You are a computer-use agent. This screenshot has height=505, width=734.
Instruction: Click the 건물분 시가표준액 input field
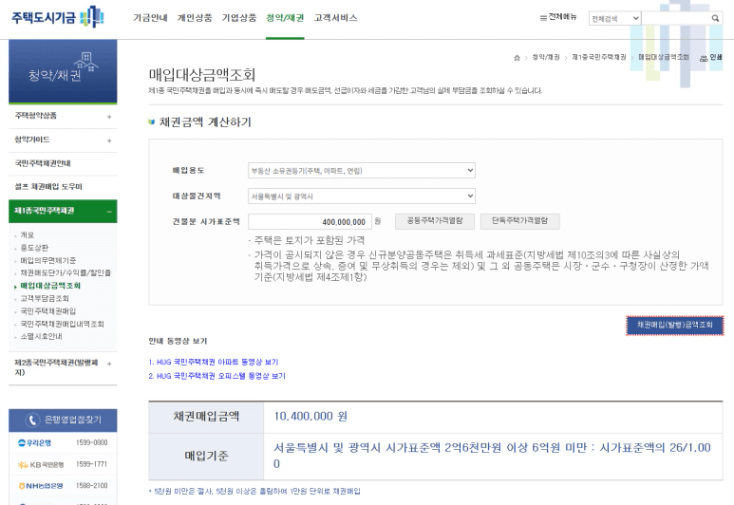tap(310, 222)
